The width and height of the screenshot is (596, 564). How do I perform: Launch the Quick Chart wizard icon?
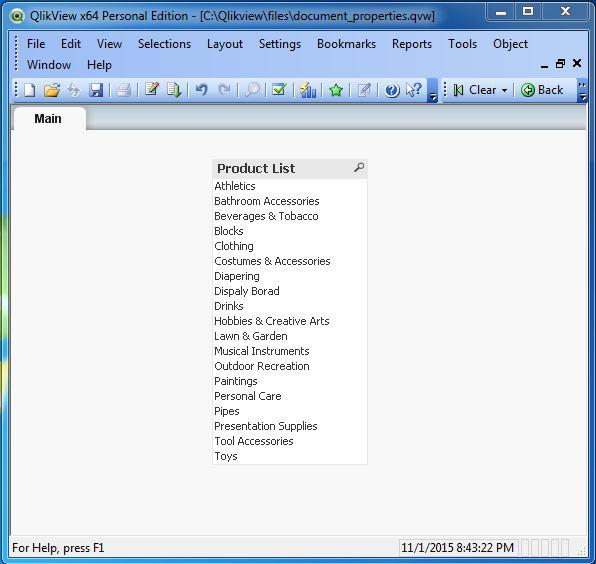(x=308, y=90)
